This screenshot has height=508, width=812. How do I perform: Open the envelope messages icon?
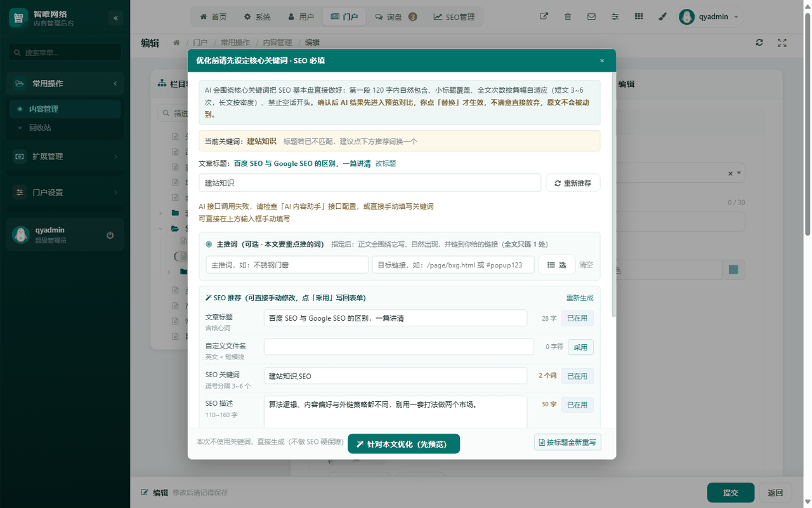point(591,17)
